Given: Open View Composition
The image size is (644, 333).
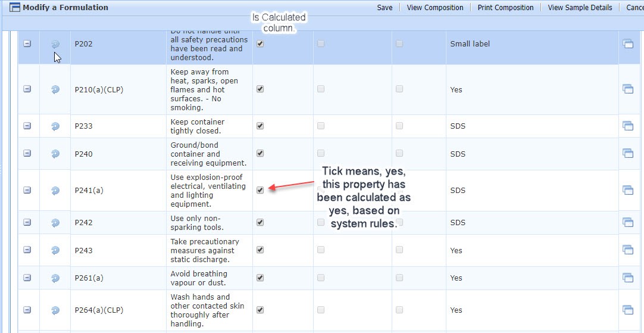Looking at the screenshot, I should [435, 7].
